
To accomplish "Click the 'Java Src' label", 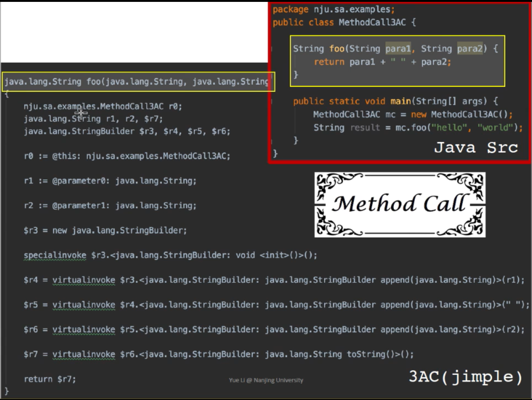I will 476,147.
